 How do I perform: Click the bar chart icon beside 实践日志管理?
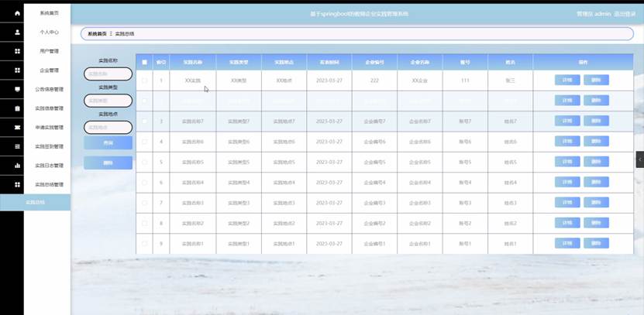coord(17,166)
